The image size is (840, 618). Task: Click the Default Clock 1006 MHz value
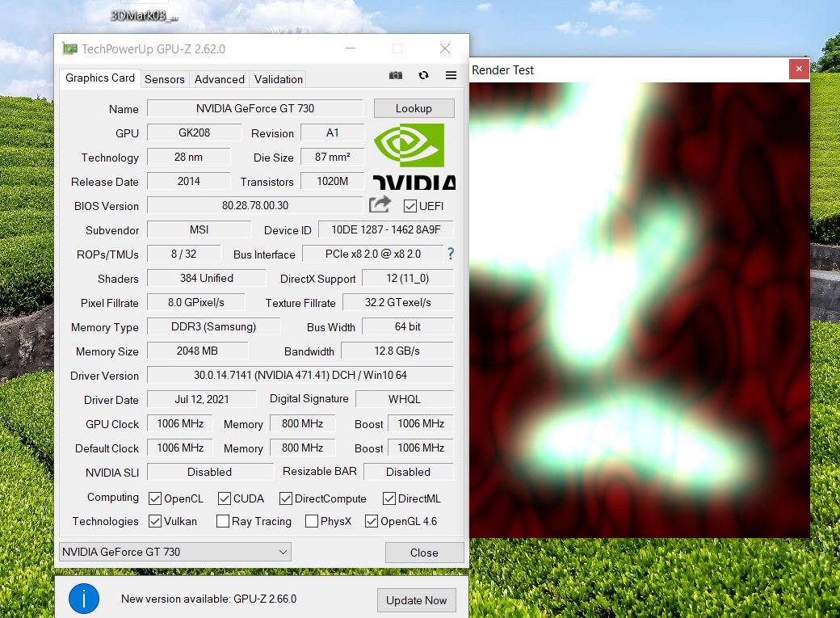coord(180,448)
